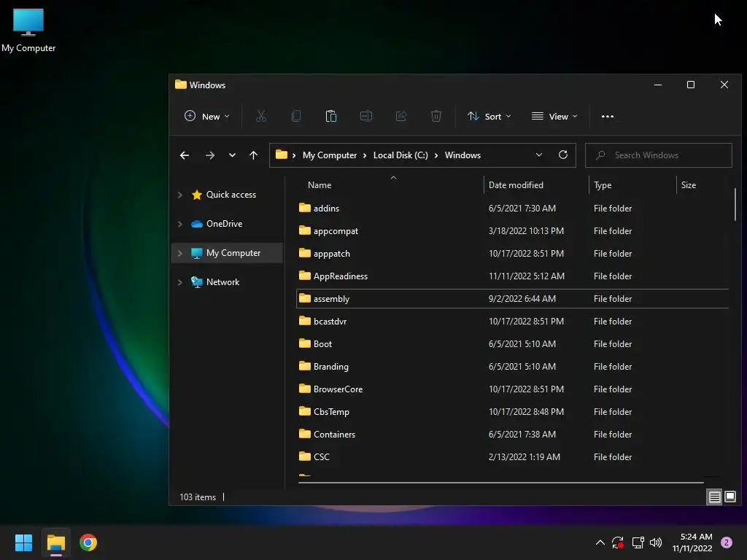Image resolution: width=747 pixels, height=560 pixels.
Task: Show hidden tray icons chevron
Action: 600,542
